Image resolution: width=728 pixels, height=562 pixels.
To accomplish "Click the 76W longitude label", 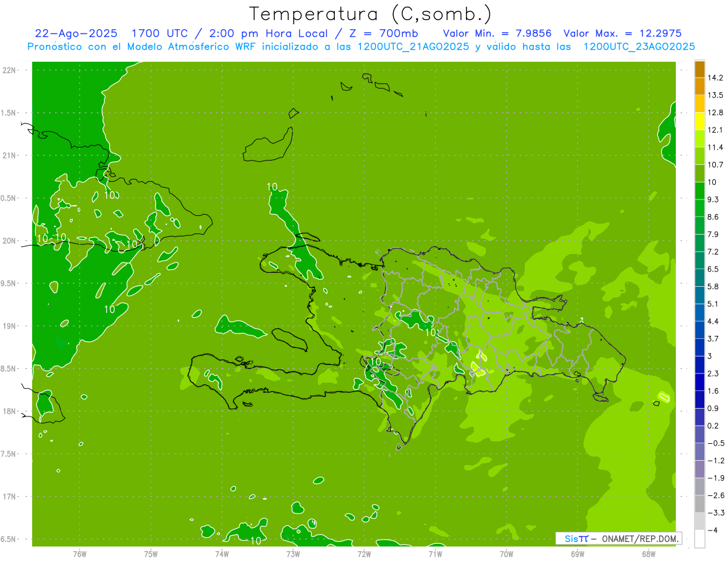I will tap(79, 554).
